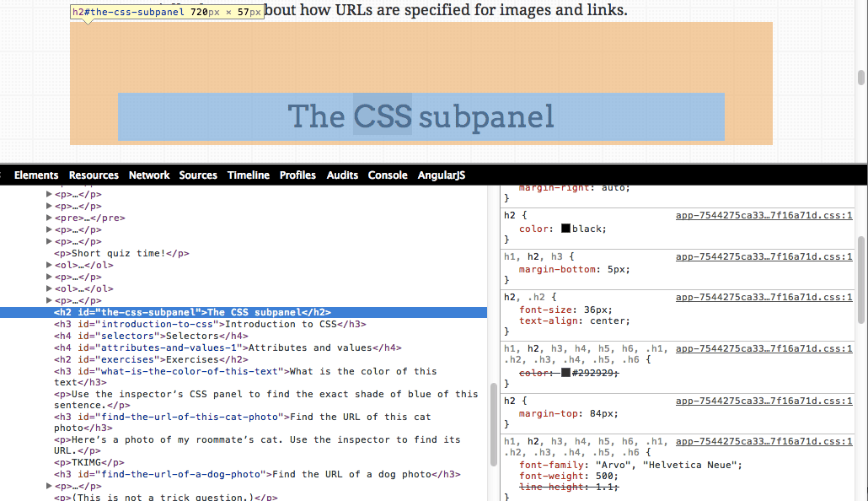Viewport: 868px width, 501px height.
Task: Open the Profiles tab
Action: (x=297, y=175)
